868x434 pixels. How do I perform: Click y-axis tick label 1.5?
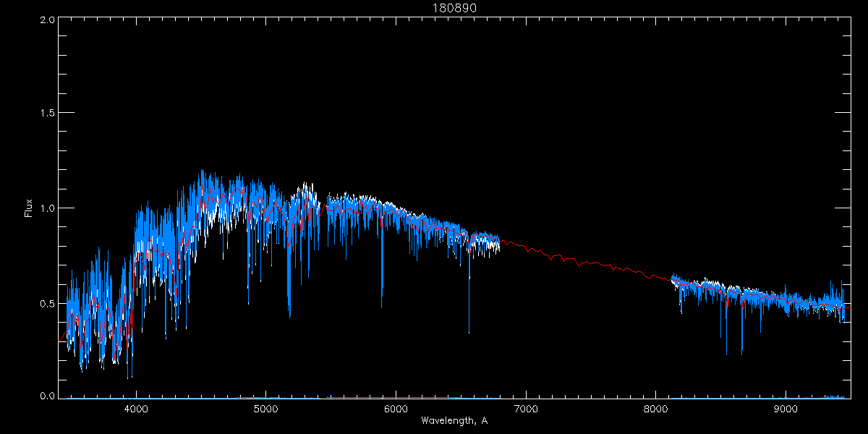pyautogui.click(x=46, y=114)
